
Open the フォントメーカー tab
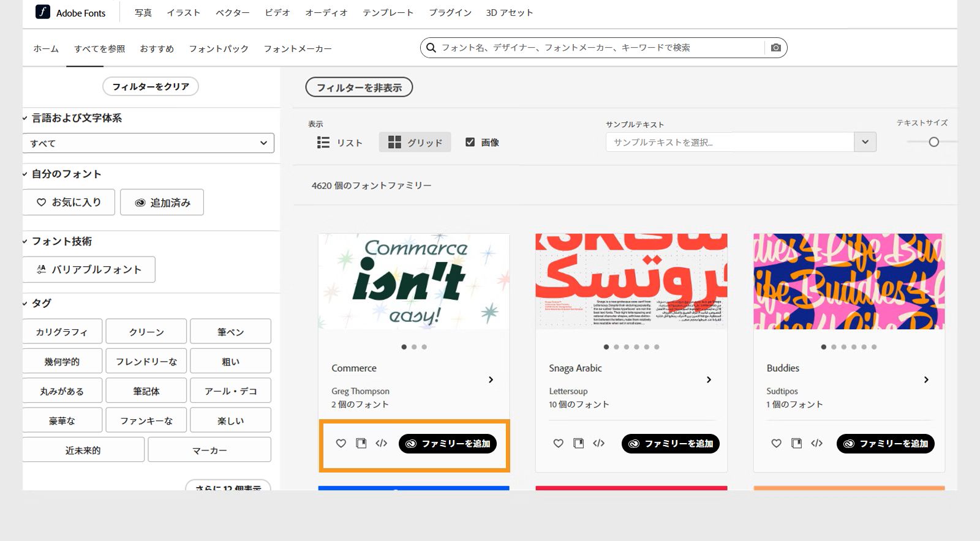pos(298,48)
